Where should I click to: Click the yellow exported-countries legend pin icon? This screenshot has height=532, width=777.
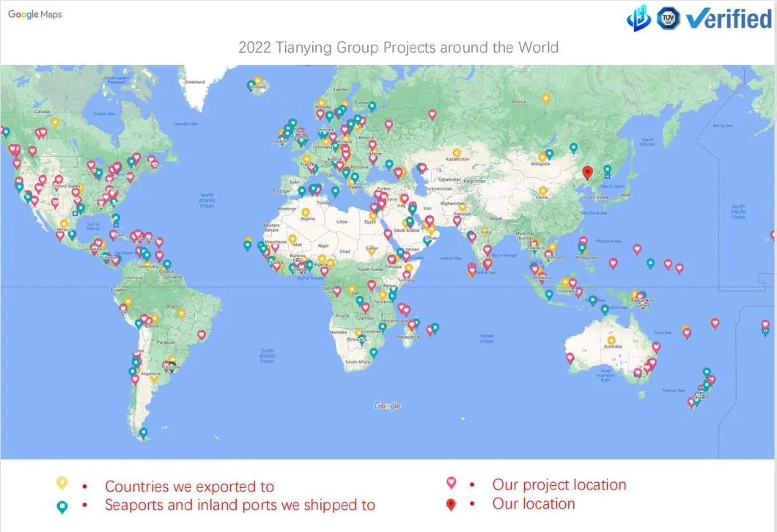point(62,484)
